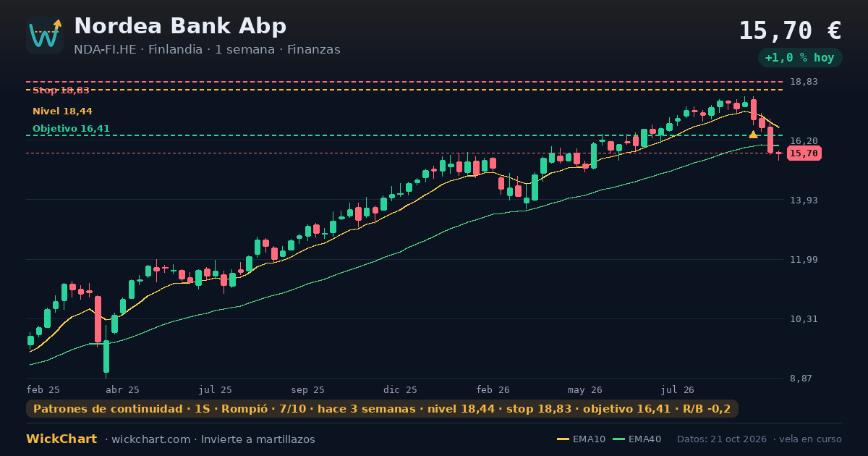Click the dic 25 date axis label
Viewport: 868px width, 456px height.
coord(401,389)
